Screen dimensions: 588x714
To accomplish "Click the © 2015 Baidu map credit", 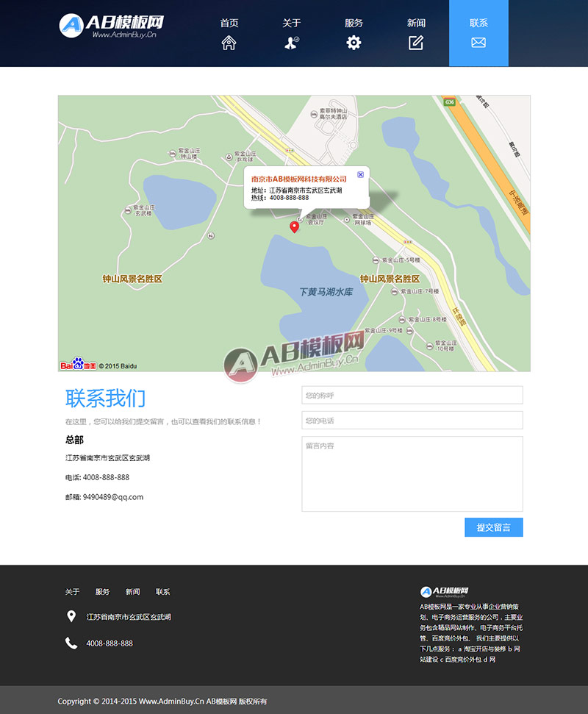I will pos(118,366).
